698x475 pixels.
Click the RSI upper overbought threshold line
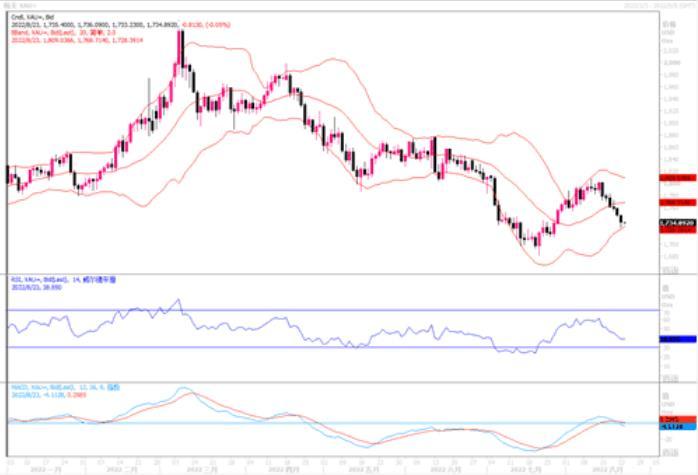[300, 310]
